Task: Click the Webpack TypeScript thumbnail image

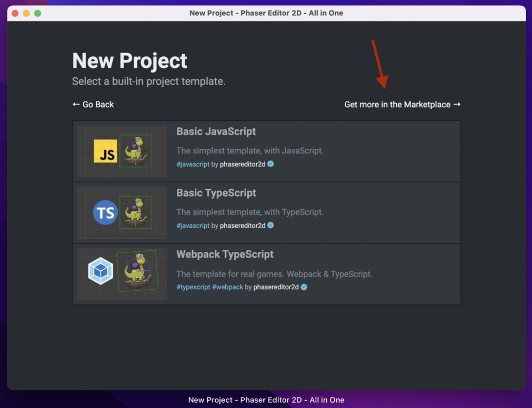Action: [122, 274]
